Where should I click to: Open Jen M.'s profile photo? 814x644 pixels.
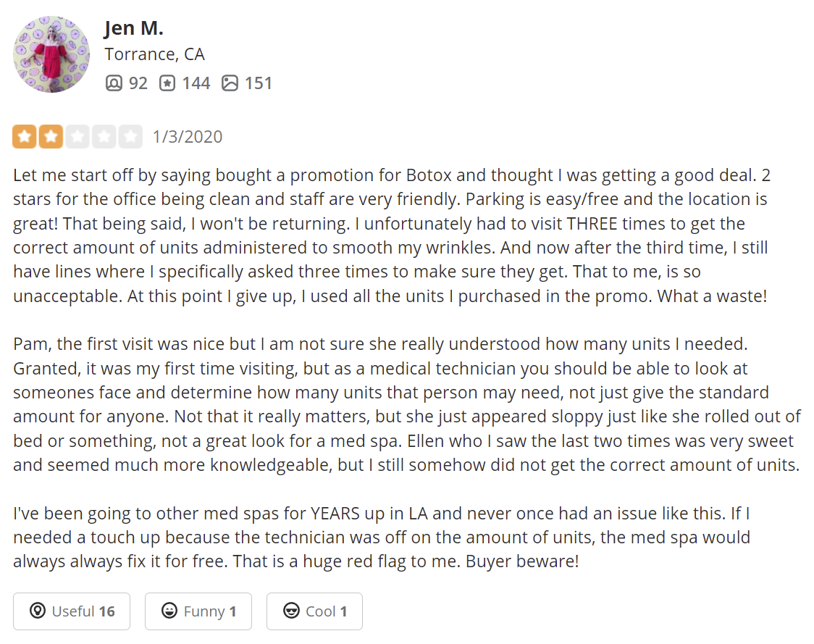(x=51, y=54)
